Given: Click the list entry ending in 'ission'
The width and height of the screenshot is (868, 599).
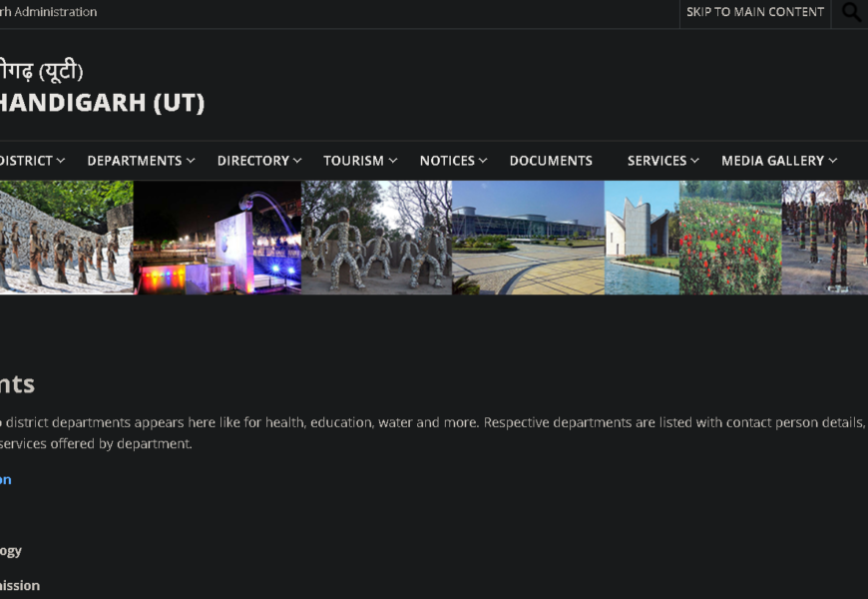Looking at the screenshot, I should pyautogui.click(x=20, y=586).
